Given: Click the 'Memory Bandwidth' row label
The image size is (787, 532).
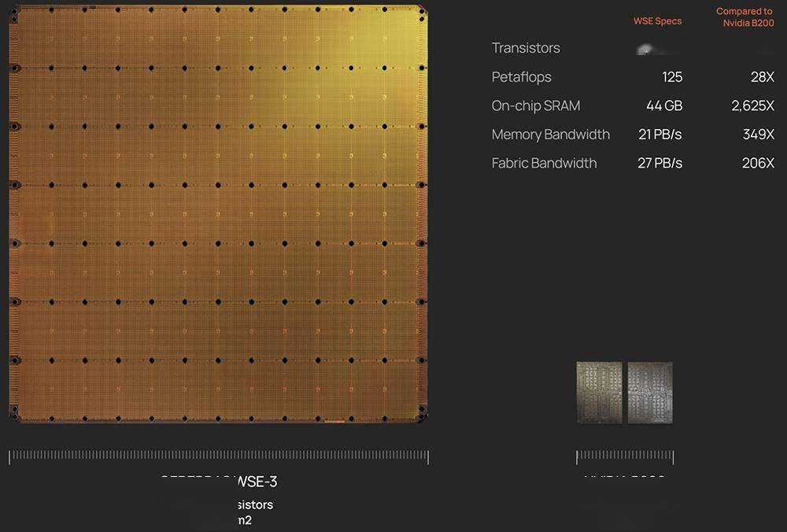Looking at the screenshot, I should pos(550,135).
